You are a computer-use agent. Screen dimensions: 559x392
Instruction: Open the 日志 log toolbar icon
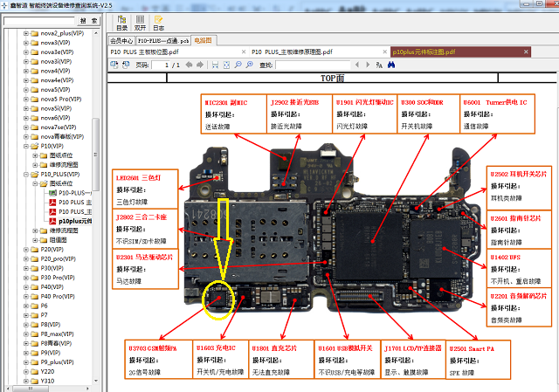click(x=159, y=24)
